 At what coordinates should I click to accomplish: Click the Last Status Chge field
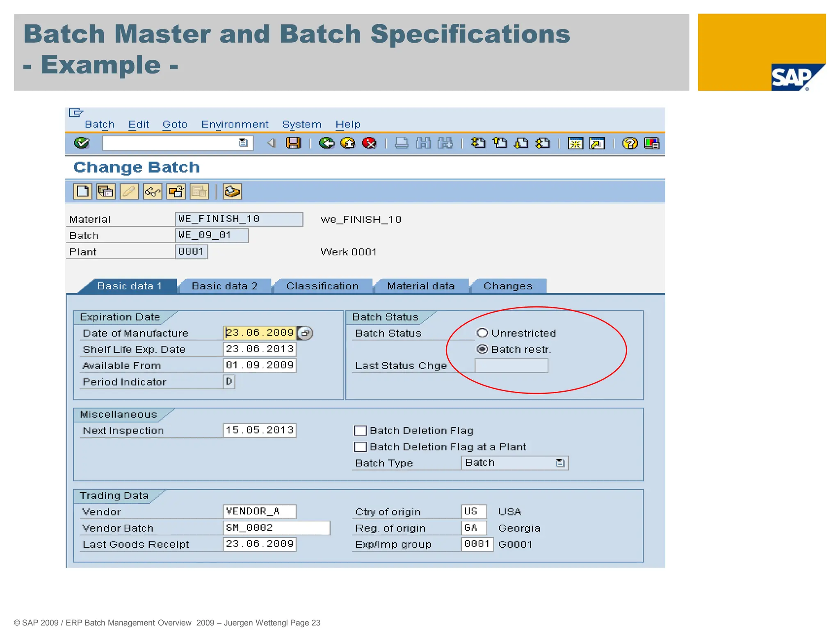pyautogui.click(x=511, y=365)
